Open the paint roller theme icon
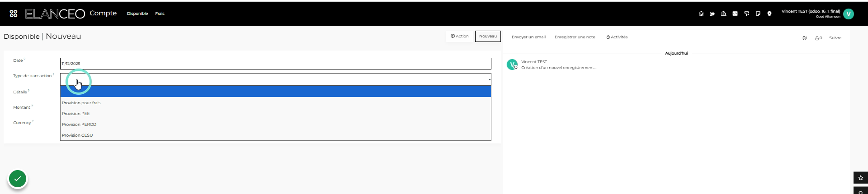This screenshot has height=194, width=868. click(746, 14)
